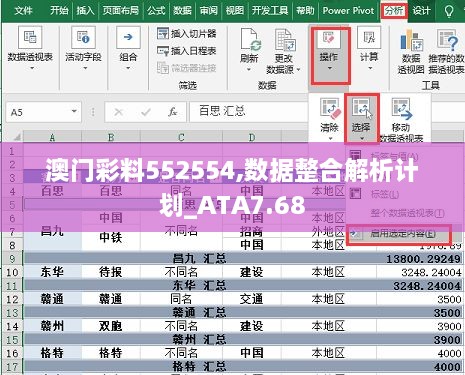Click the value 3248.24004 in row 10
Screen dimensions: 465x375
coord(431,272)
